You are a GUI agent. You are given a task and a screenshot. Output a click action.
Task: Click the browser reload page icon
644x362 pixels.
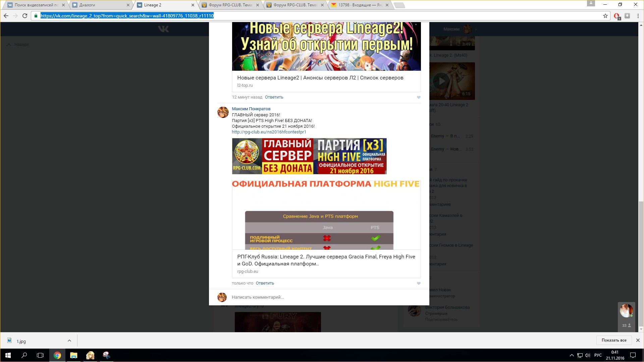pyautogui.click(x=24, y=16)
